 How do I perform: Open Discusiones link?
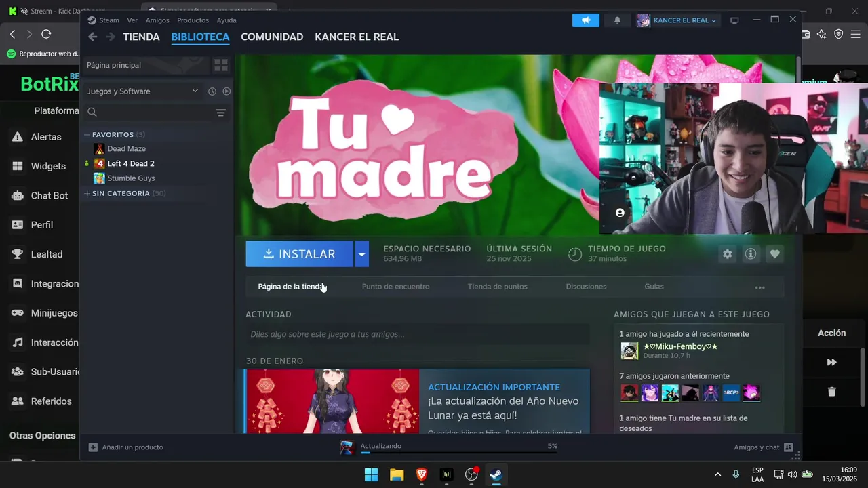pyautogui.click(x=586, y=287)
